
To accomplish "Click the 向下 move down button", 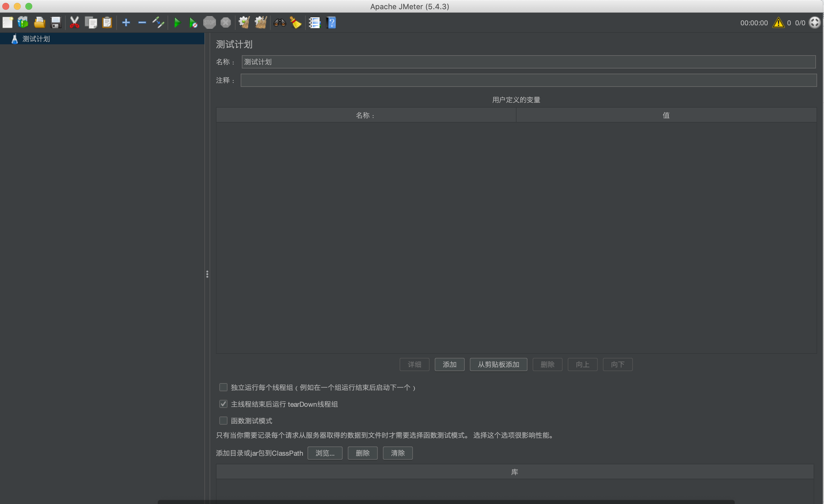I will [x=618, y=365].
